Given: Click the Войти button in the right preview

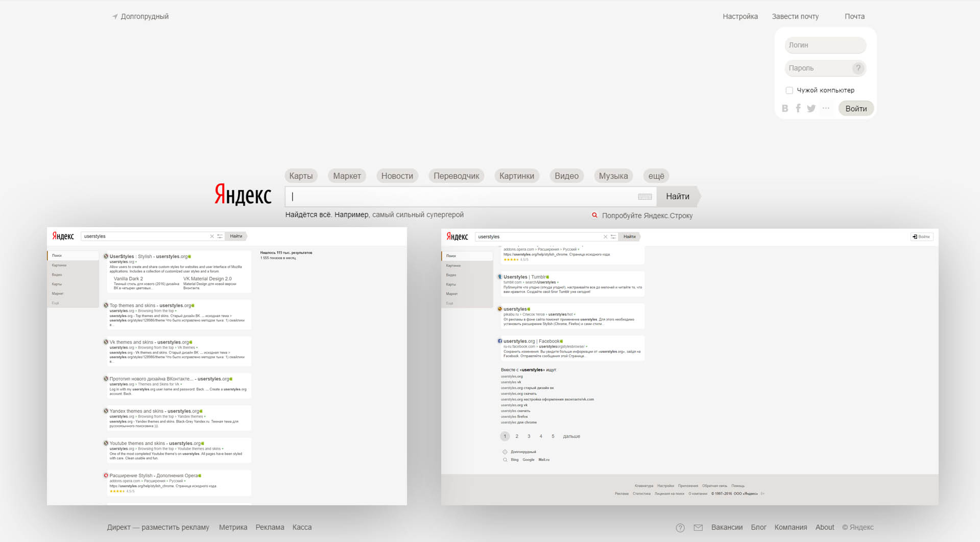Looking at the screenshot, I should click(922, 237).
